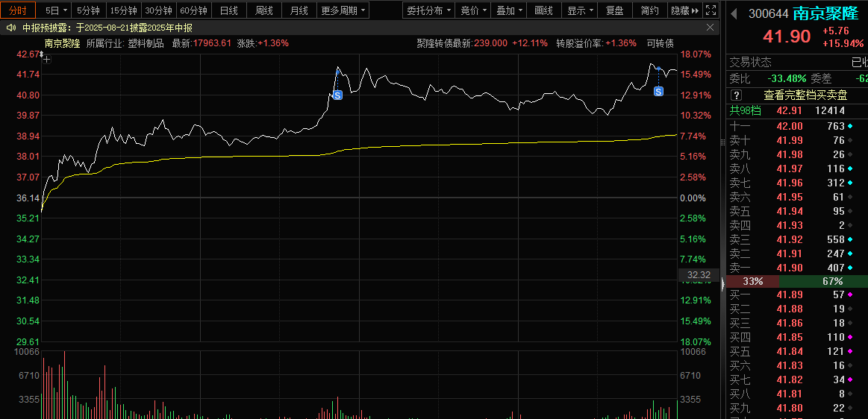Screen dimensions: 868x419
Task: Click the green 67% ratio bar segment
Action: [x=823, y=281]
